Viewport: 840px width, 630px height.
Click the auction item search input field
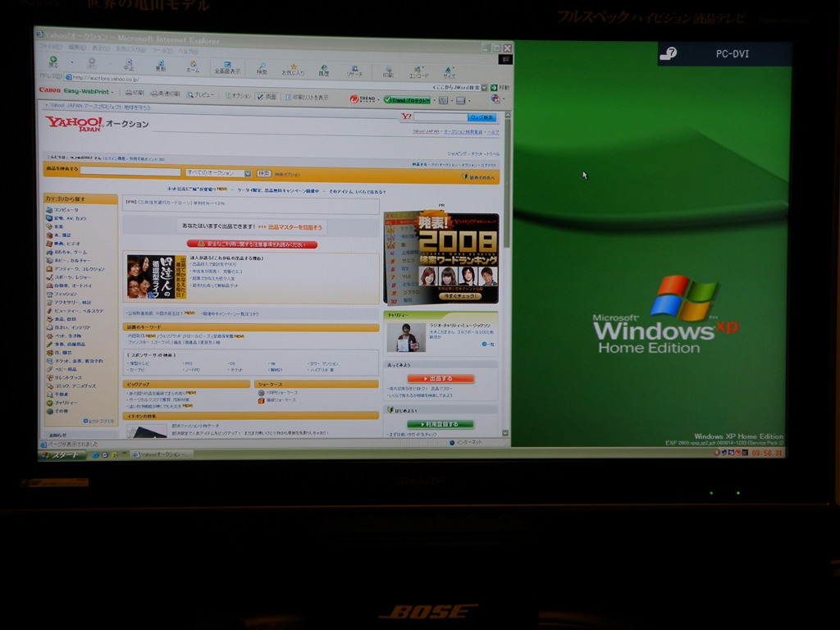(x=130, y=172)
